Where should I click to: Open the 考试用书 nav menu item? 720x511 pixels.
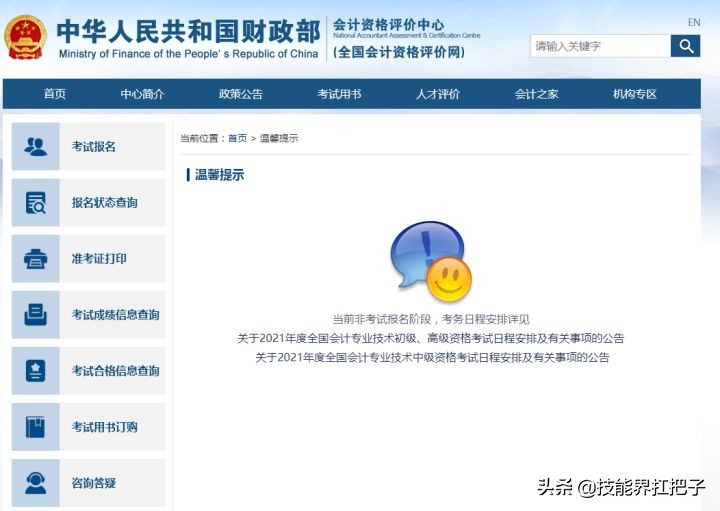(339, 94)
